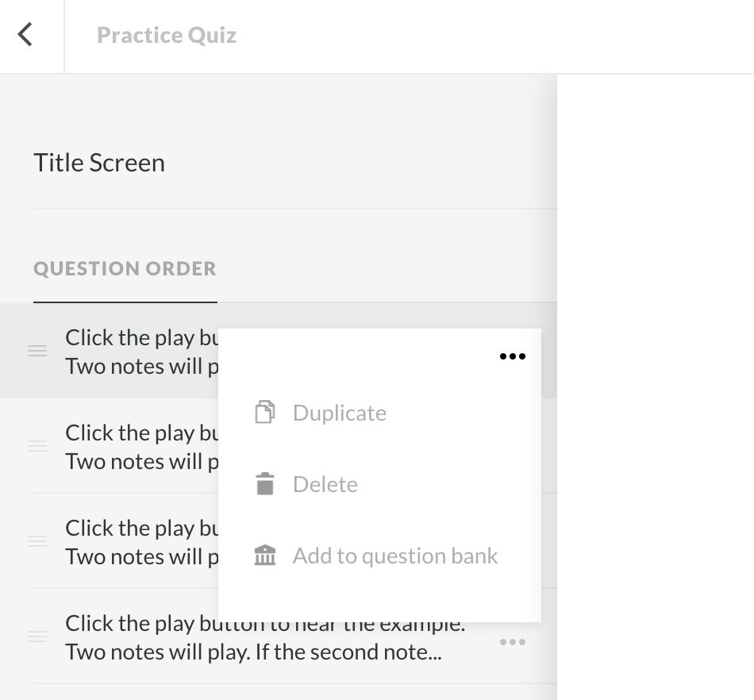Open the fourth question's three-dot options menu
The image size is (754, 700).
coord(513,642)
